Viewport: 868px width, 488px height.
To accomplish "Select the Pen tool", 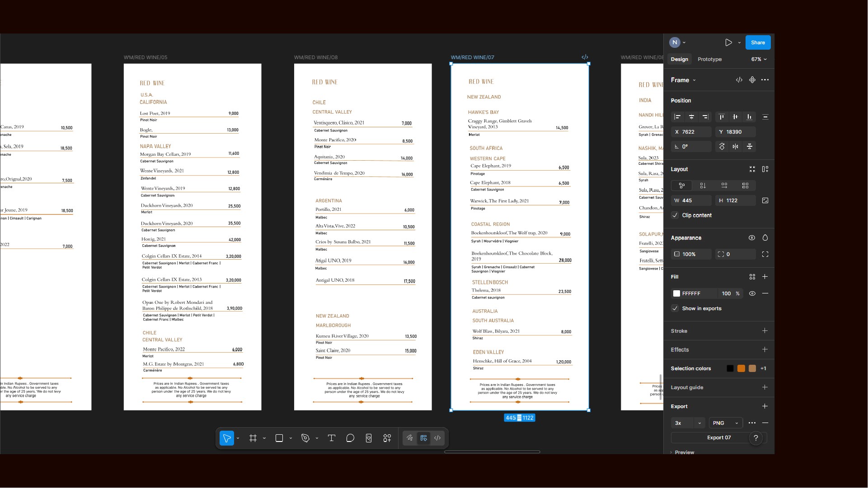I will pyautogui.click(x=305, y=438).
